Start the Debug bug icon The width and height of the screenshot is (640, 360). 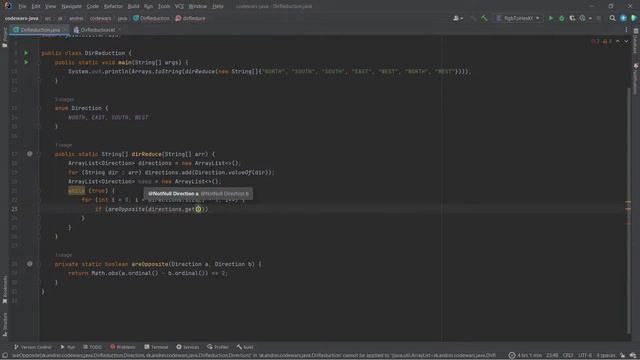(562, 18)
